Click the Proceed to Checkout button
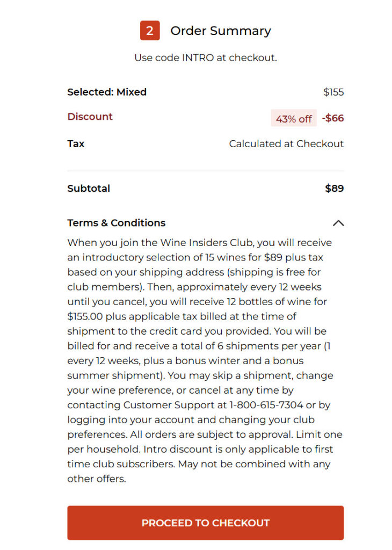392x550 pixels. point(206,523)
